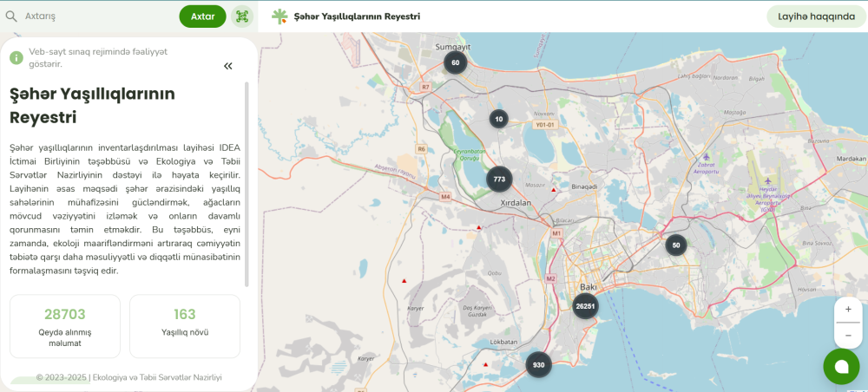868x392 pixels.
Task: Click the green info notice icon
Action: coord(16,57)
